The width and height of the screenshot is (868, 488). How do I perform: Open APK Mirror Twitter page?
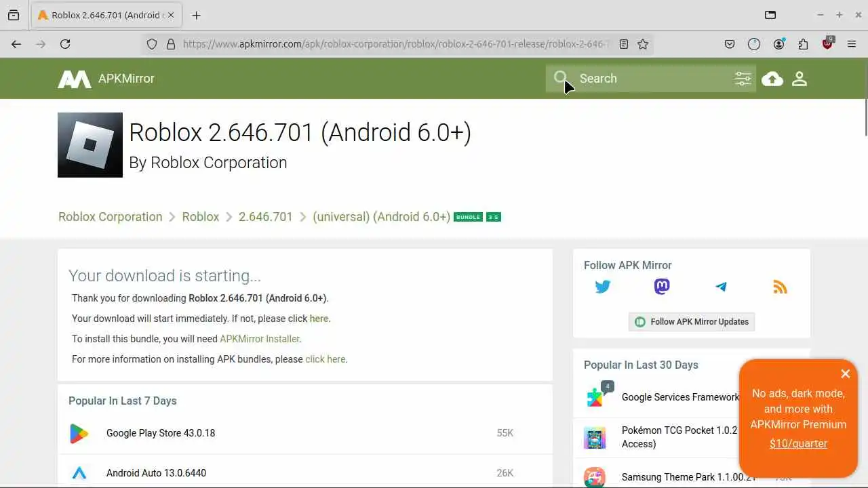[603, 287]
